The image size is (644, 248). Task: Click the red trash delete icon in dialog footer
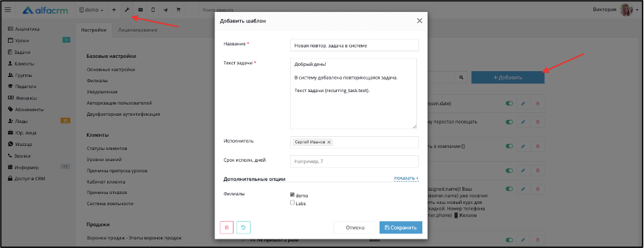click(227, 228)
